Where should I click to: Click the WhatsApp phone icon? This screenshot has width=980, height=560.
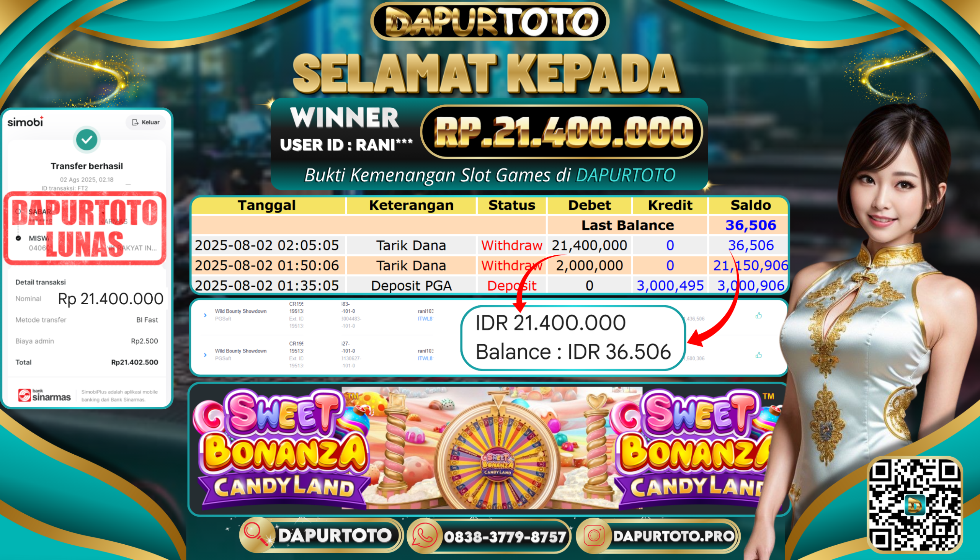425,536
